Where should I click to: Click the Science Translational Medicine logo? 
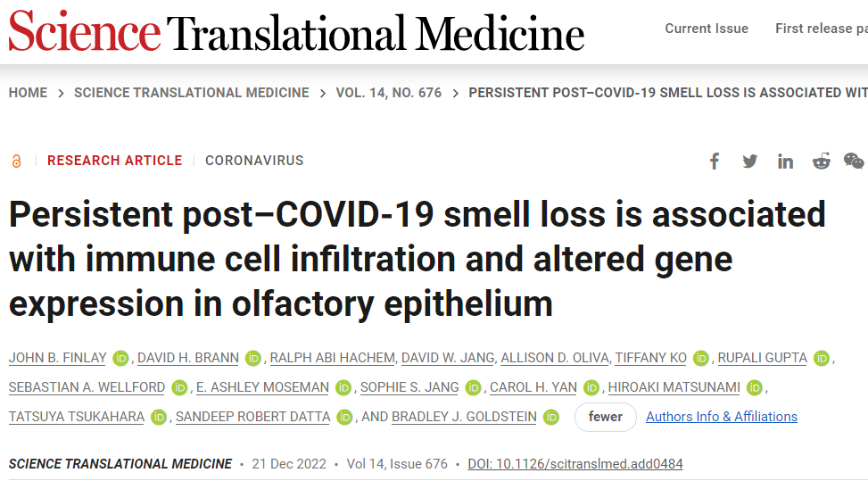(296, 31)
